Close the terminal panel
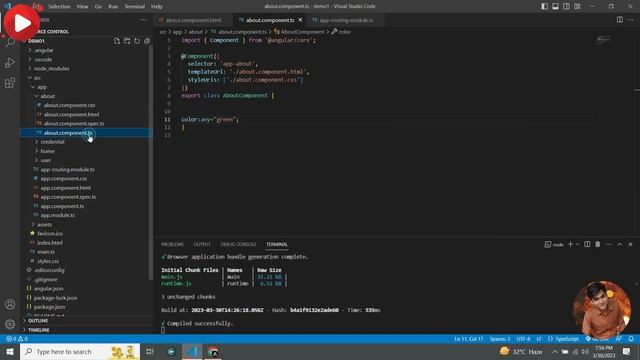Viewport: 640px width, 360px height. point(630,244)
